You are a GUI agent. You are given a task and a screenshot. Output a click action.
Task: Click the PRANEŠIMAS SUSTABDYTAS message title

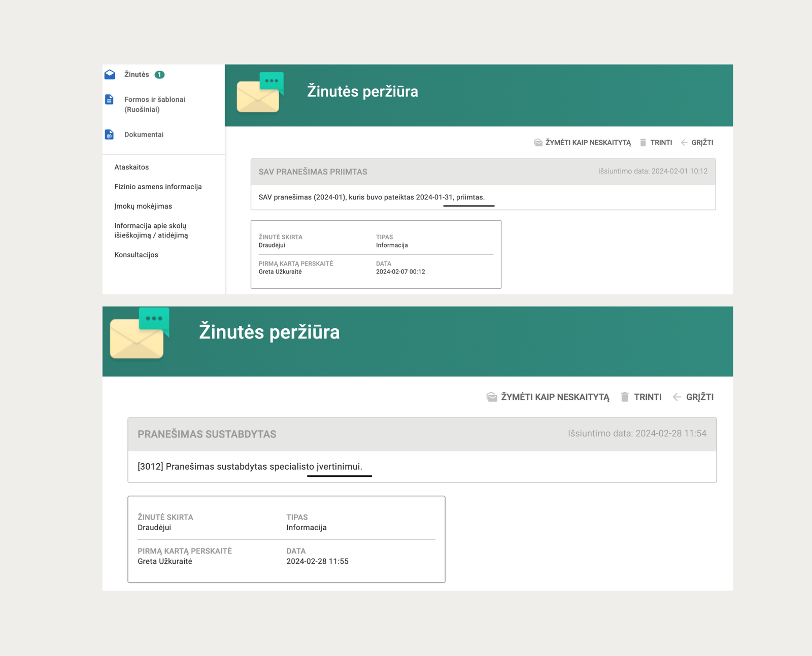pos(207,434)
